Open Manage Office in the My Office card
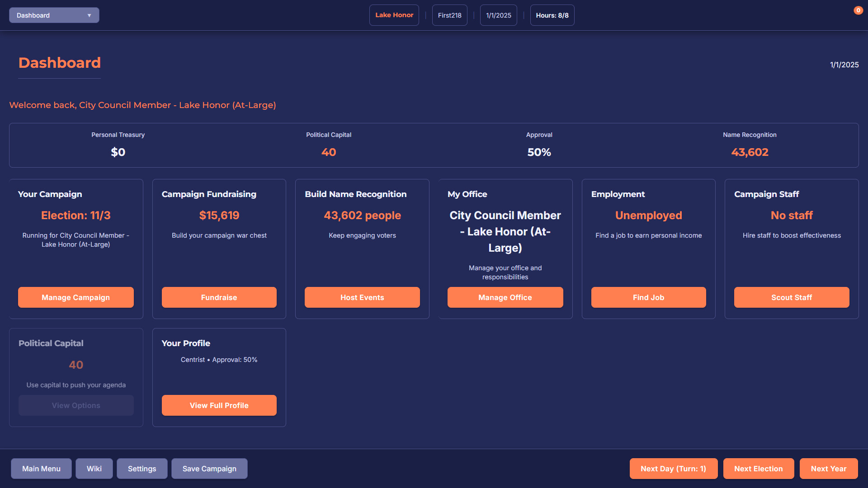Screen dimensions: 868x488 coord(505,297)
